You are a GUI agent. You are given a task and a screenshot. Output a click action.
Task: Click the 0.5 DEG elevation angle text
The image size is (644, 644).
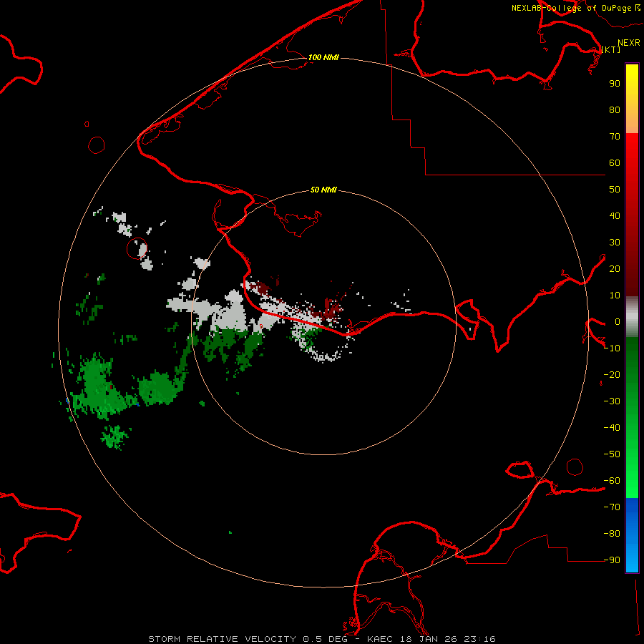325,639
